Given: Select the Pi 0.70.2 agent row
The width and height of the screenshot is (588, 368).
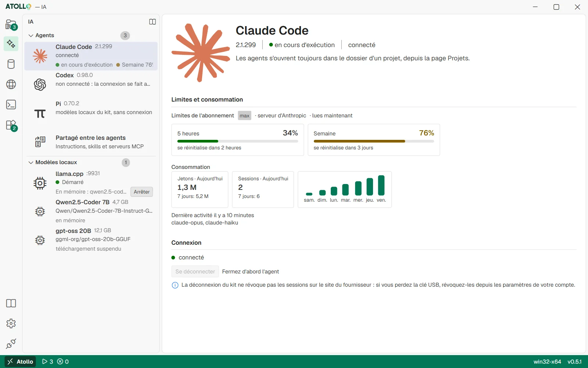Looking at the screenshot, I should pyautogui.click(x=91, y=113).
